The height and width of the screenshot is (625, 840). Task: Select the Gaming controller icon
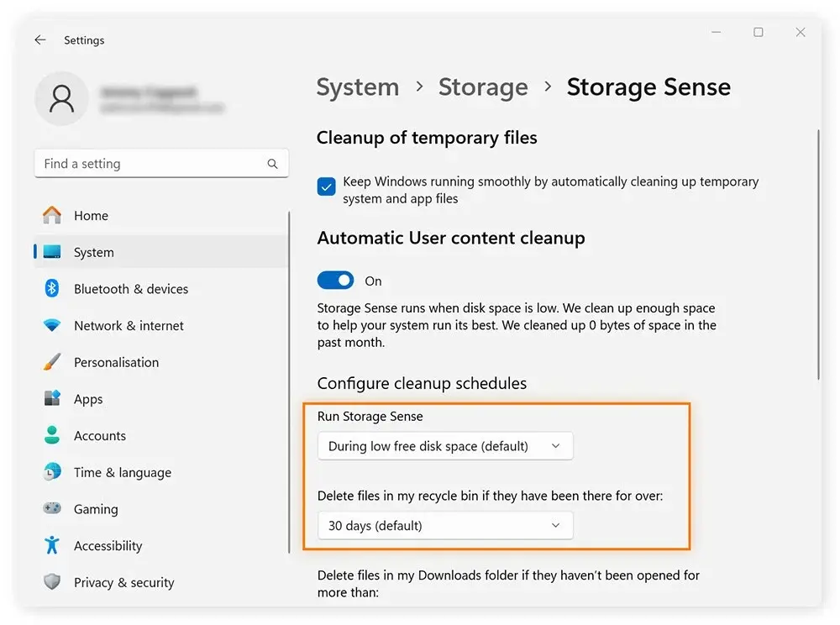pos(52,509)
